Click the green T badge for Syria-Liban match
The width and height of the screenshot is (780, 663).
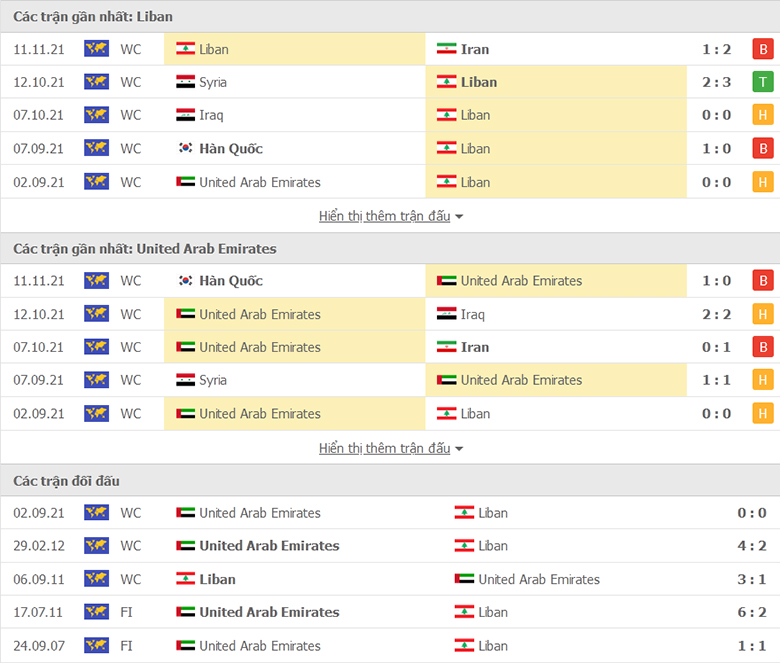pyautogui.click(x=763, y=82)
